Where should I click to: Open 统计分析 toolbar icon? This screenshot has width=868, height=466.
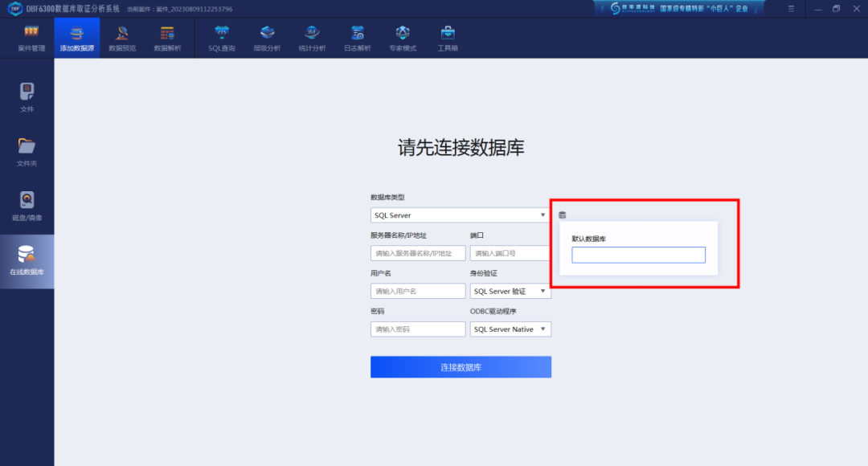tap(312, 39)
